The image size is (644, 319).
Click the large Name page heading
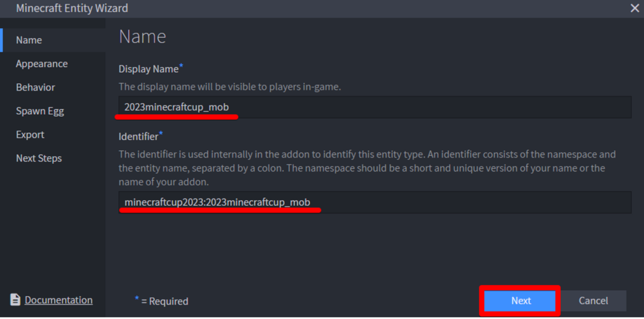pyautogui.click(x=142, y=36)
